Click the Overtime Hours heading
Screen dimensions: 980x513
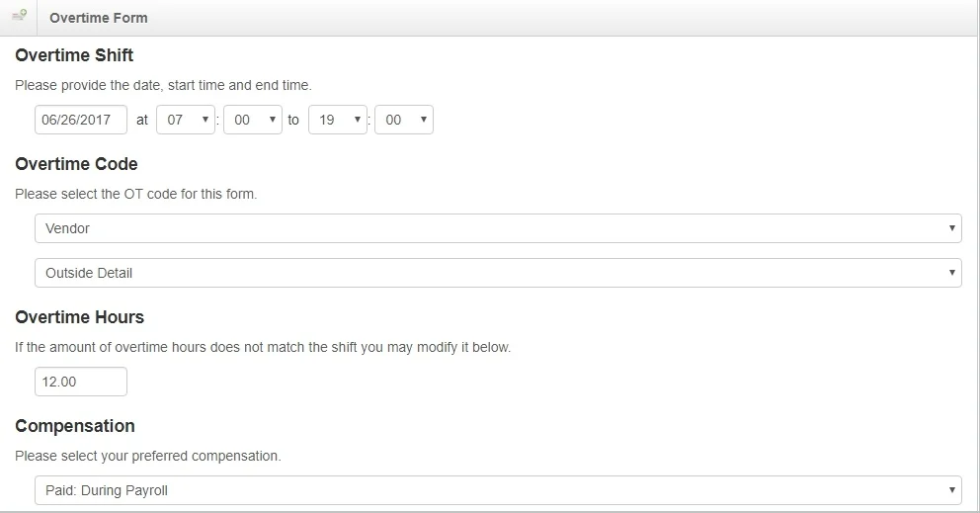(79, 317)
